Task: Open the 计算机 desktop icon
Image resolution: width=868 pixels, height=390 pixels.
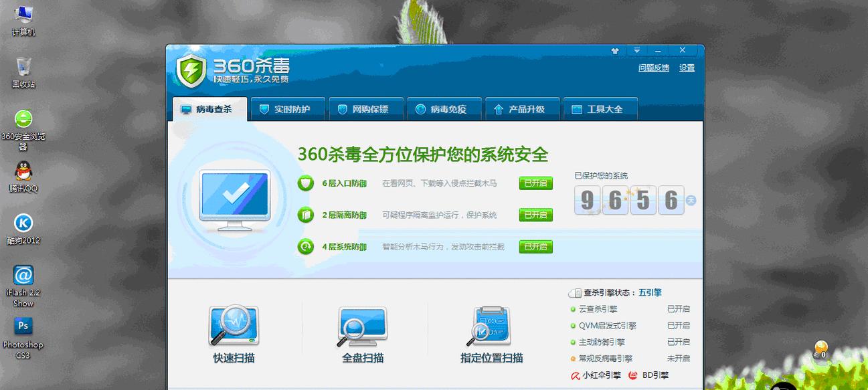Action: [x=23, y=20]
